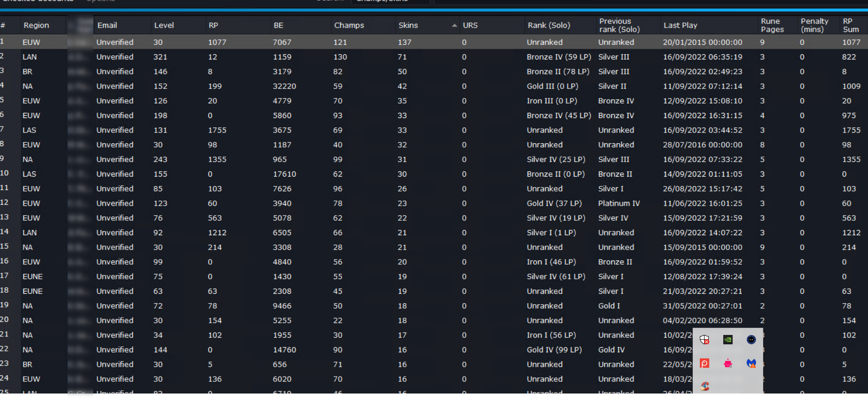Click rank cell Gold III (0 LP)

pyautogui.click(x=552, y=86)
